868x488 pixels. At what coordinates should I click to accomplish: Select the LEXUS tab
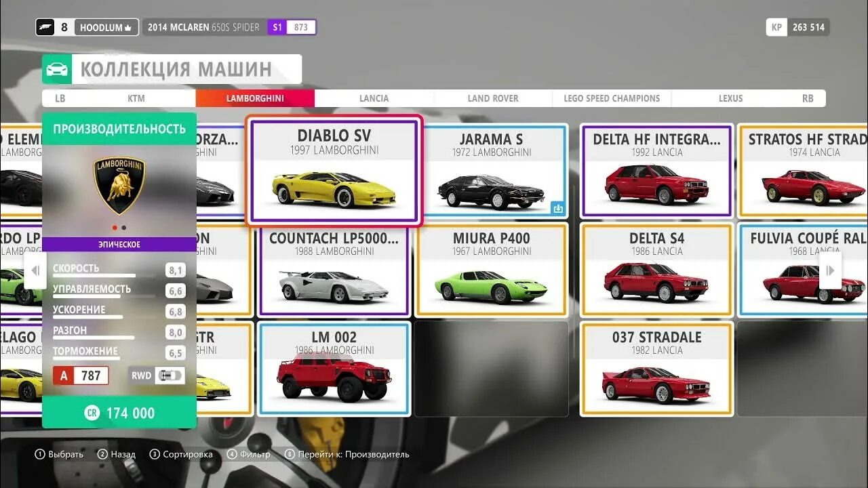coord(730,98)
